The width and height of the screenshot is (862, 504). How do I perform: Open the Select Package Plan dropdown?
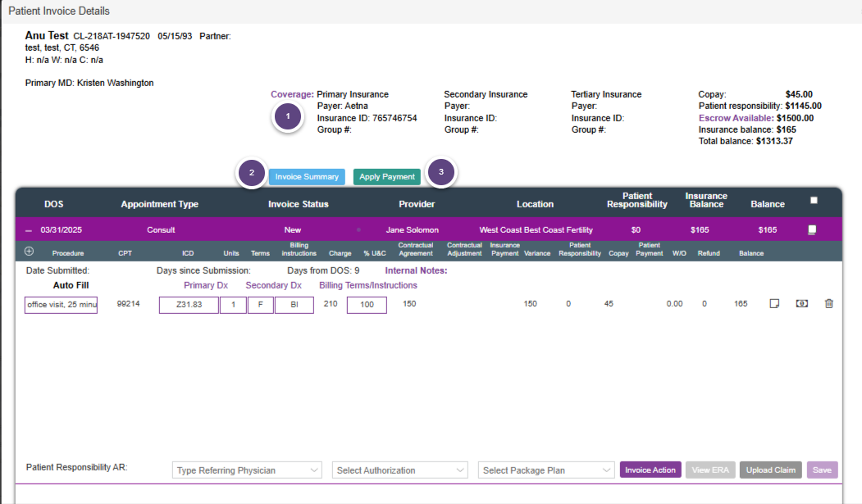[x=546, y=470]
